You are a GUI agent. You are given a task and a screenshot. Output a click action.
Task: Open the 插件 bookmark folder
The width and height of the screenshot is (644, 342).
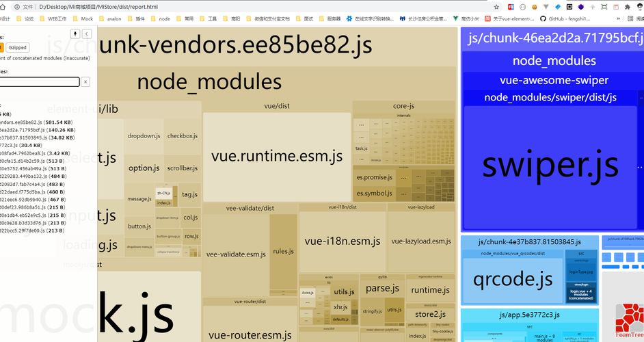[x=136, y=18]
